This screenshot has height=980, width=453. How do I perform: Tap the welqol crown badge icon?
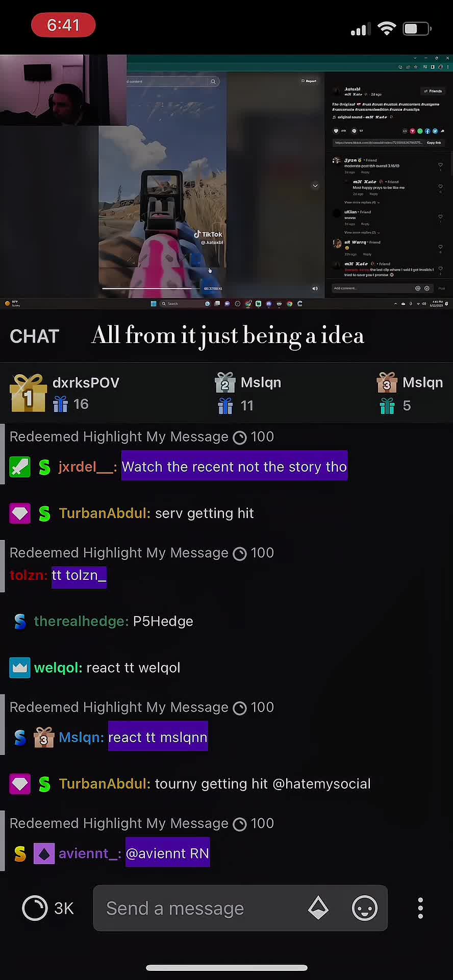[20, 668]
